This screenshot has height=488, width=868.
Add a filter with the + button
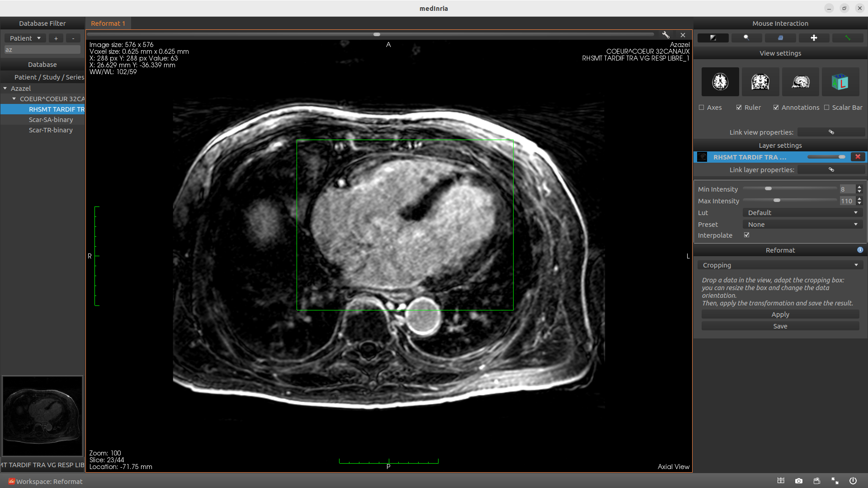[x=56, y=38]
